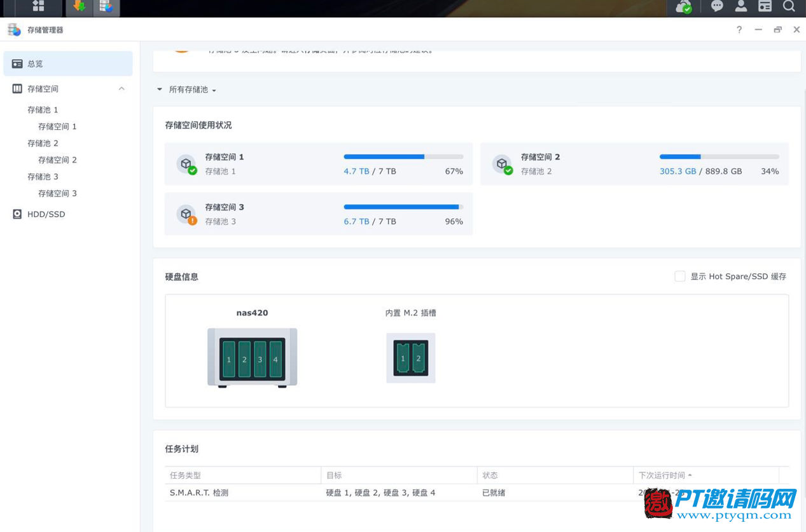Click the warning icon for 存储空间 3
The width and height of the screenshot is (806, 532).
[x=192, y=221]
